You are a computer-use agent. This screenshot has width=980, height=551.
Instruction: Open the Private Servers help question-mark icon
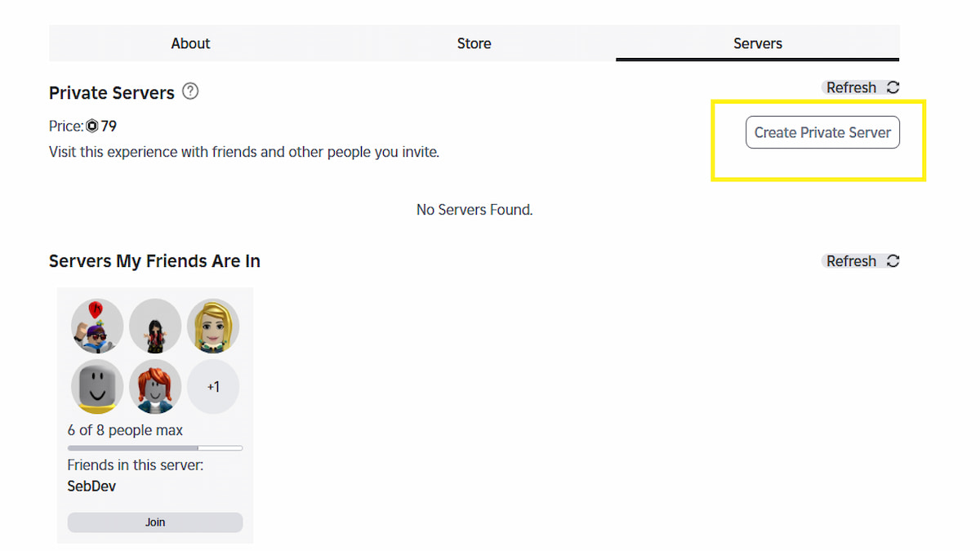[190, 91]
